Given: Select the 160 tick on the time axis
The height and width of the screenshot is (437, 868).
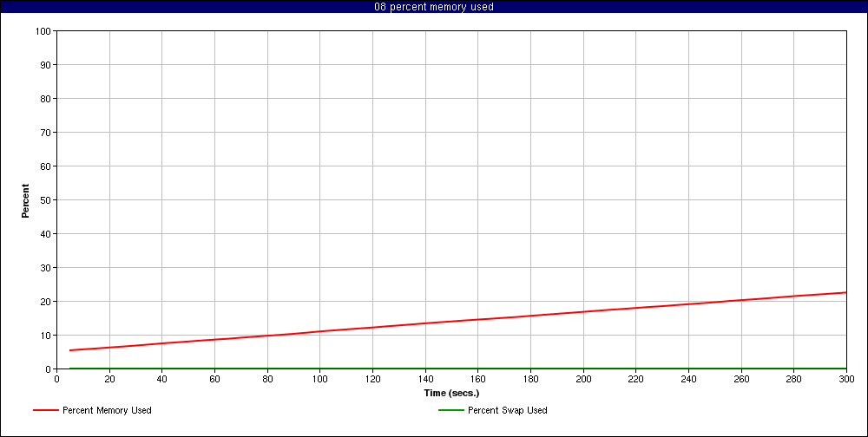Looking at the screenshot, I should [477, 379].
